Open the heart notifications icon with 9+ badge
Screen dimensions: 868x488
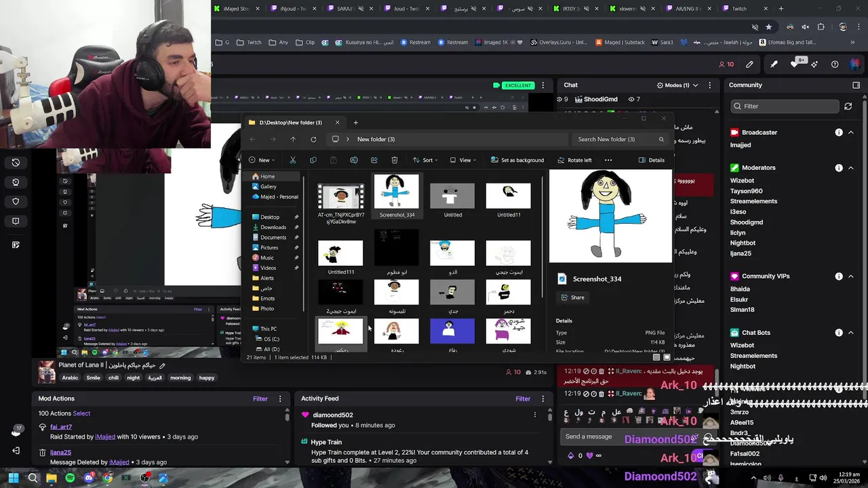pyautogui.click(x=795, y=64)
